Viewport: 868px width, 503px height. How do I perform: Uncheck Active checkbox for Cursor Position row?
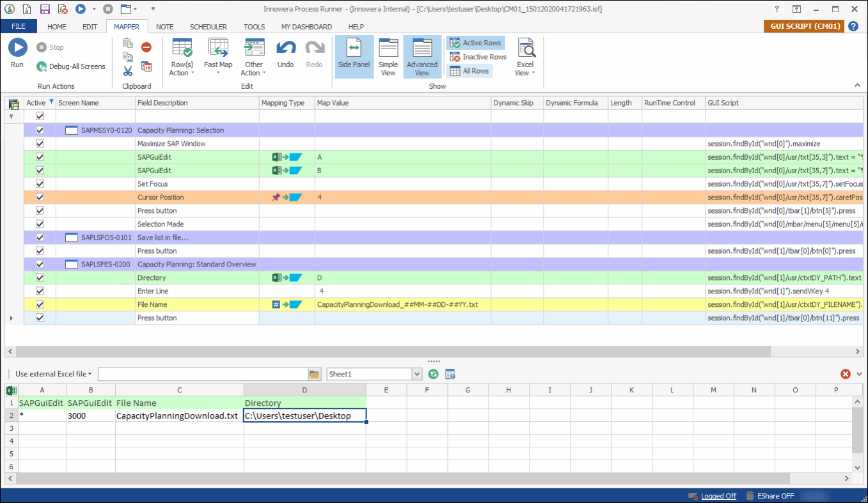pos(40,197)
